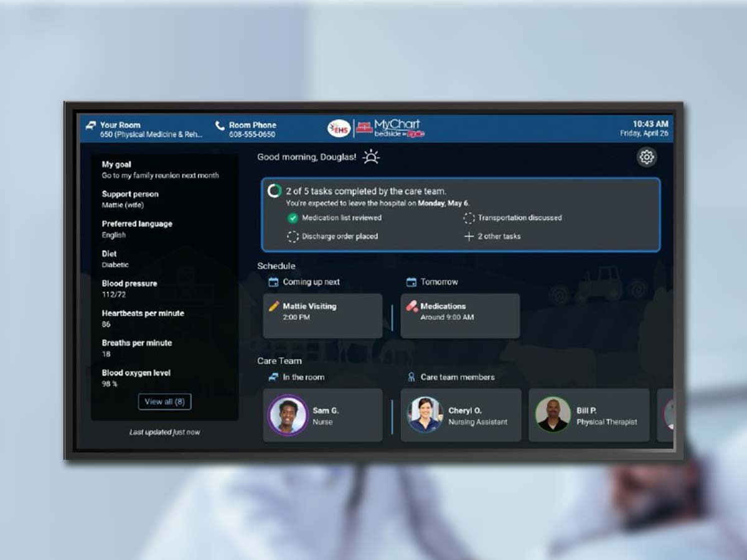Open settings with the gear icon
The width and height of the screenshot is (747, 560).
[x=647, y=157]
